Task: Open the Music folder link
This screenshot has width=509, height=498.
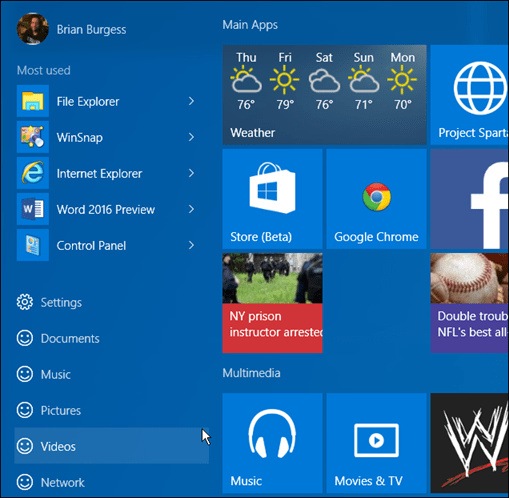Action: [x=56, y=375]
